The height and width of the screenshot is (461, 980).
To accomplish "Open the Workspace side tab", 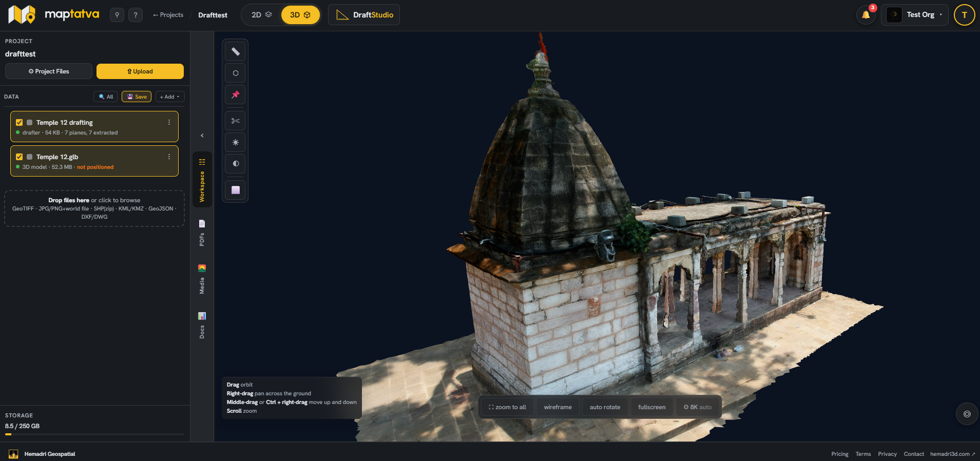I will (x=202, y=180).
